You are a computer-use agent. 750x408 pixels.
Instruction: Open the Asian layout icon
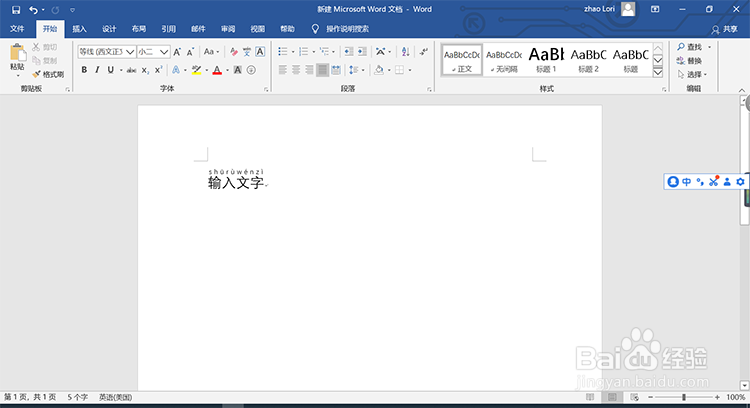pos(381,52)
